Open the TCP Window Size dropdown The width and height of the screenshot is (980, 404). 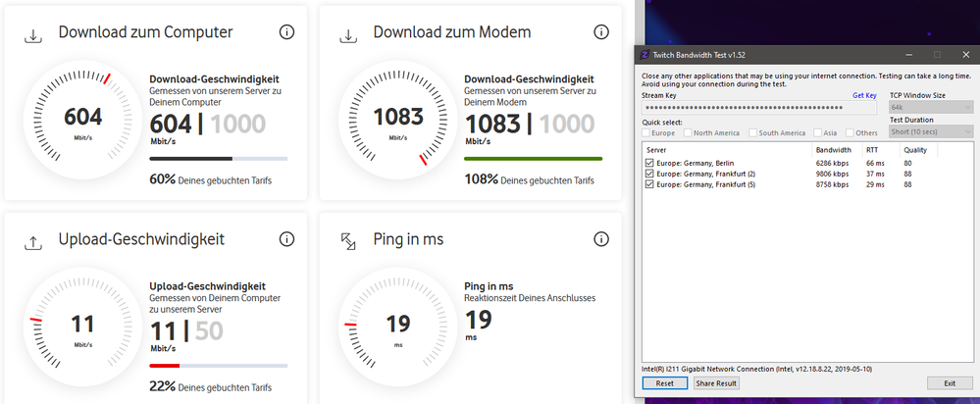[931, 108]
